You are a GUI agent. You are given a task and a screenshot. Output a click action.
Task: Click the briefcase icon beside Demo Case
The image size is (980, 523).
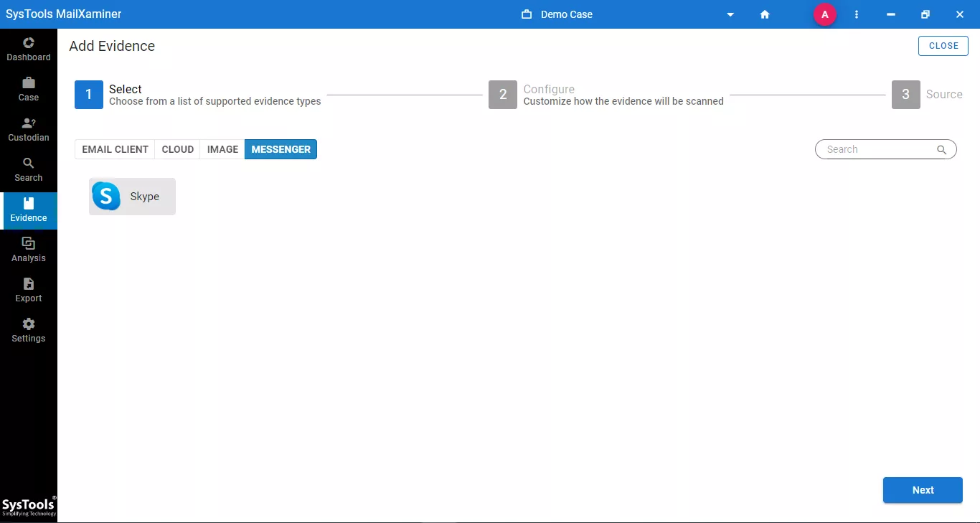click(x=527, y=14)
